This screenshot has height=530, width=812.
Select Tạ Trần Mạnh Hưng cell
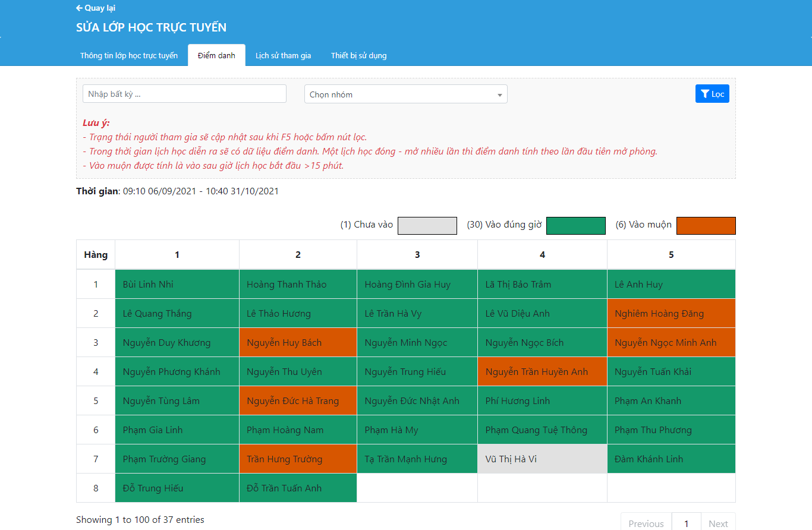(417, 459)
